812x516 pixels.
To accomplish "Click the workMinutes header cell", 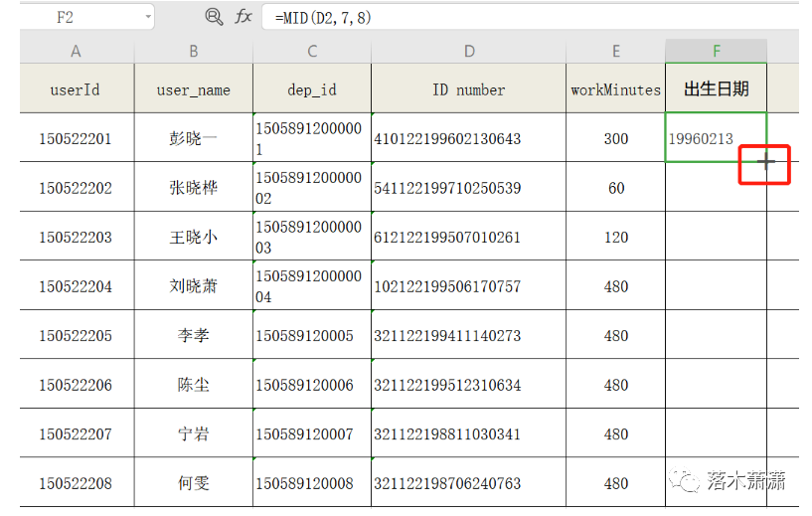I will 616,88.
